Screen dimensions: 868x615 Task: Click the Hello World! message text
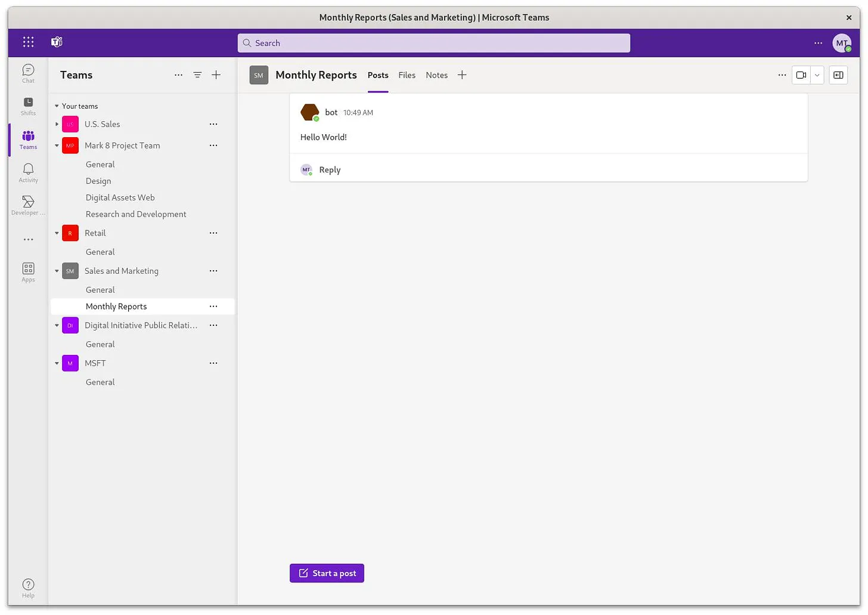tap(323, 137)
